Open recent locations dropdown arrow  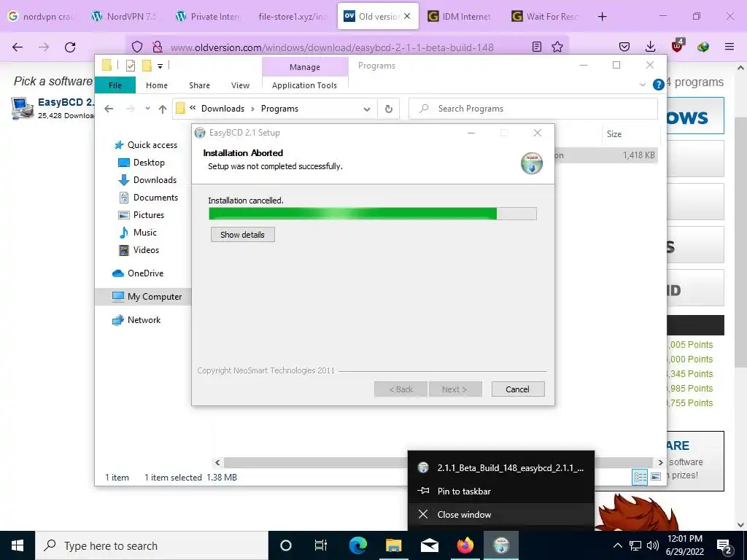tap(147, 109)
